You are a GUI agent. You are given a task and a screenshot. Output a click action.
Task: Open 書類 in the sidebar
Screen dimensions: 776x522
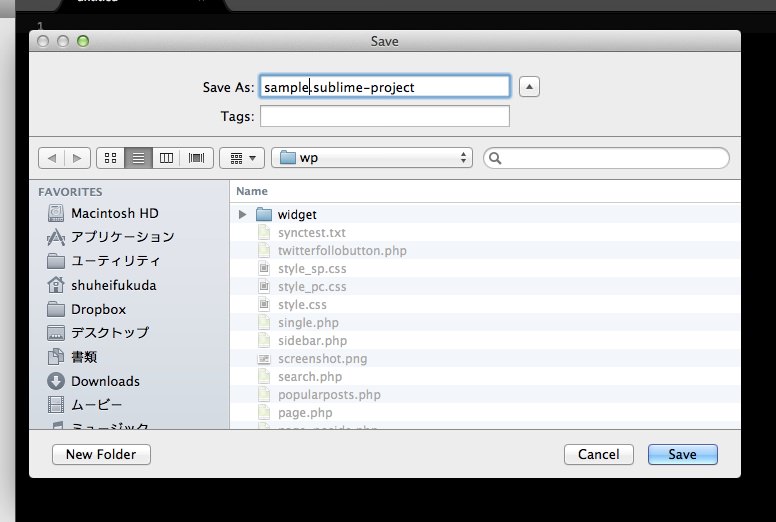pyautogui.click(x=72, y=357)
